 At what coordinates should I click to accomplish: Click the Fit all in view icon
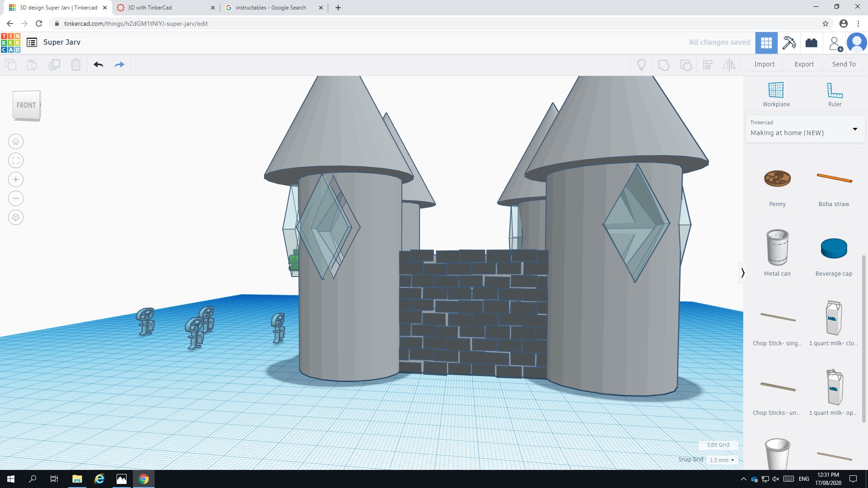(16, 160)
